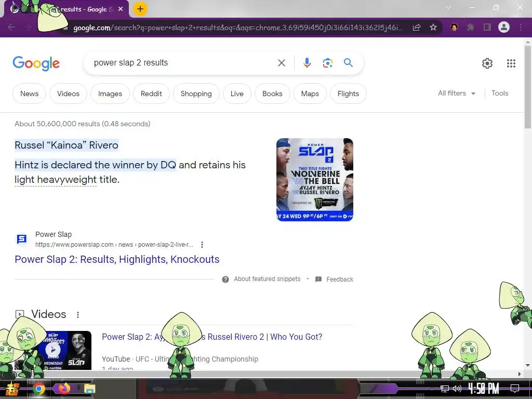Filter results by News
This screenshot has height=399, width=532.
tap(29, 94)
